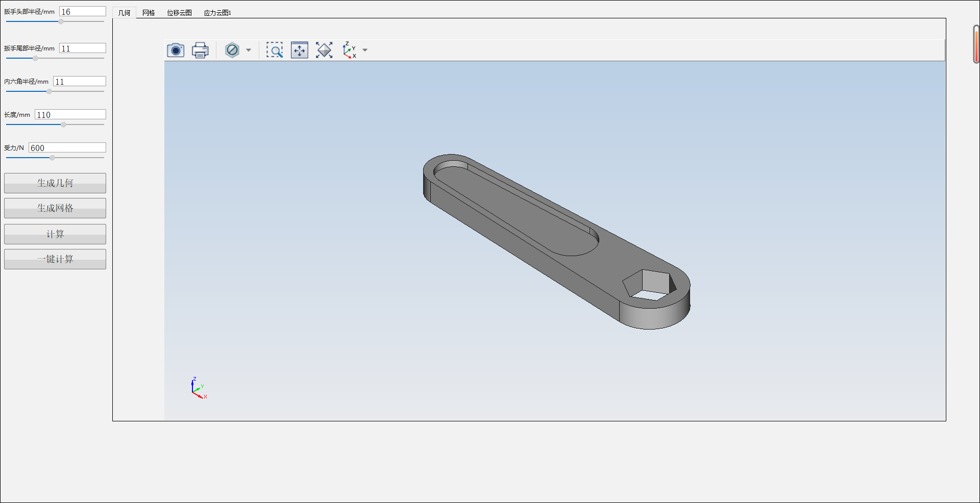The height and width of the screenshot is (503, 980).
Task: Click the 生成网格 button
Action: (55, 208)
